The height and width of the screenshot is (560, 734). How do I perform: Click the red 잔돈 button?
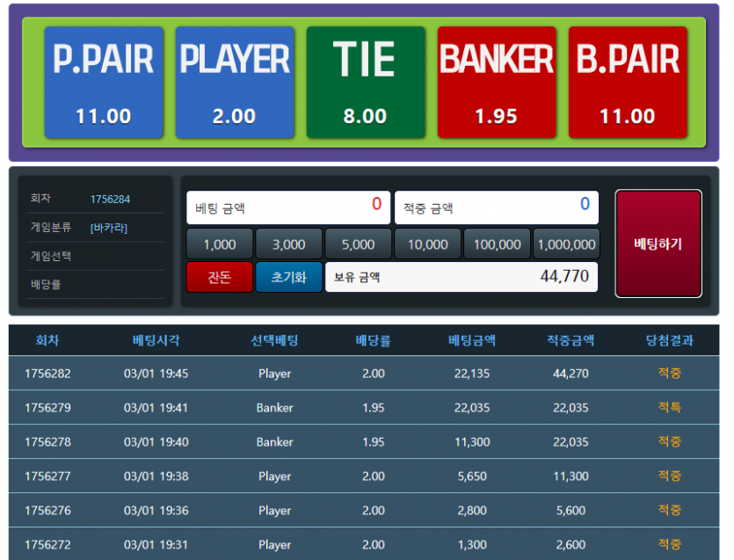[220, 277]
